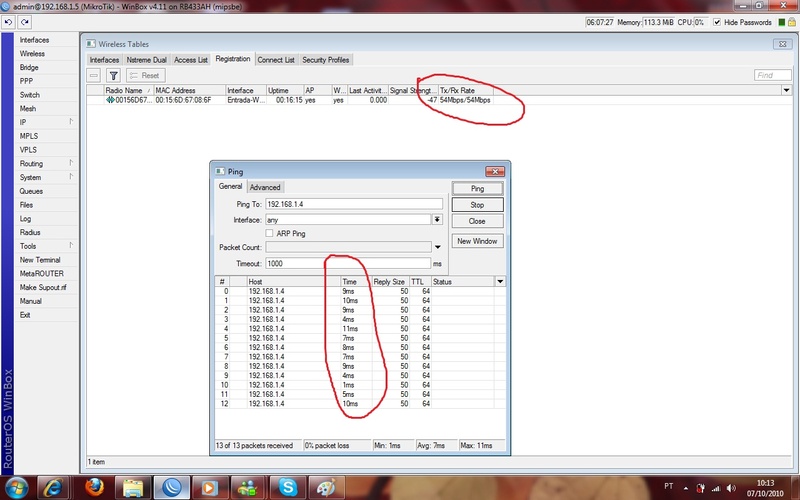
Task: Click the filter funnel icon in Wireless Tables
Action: point(113,76)
